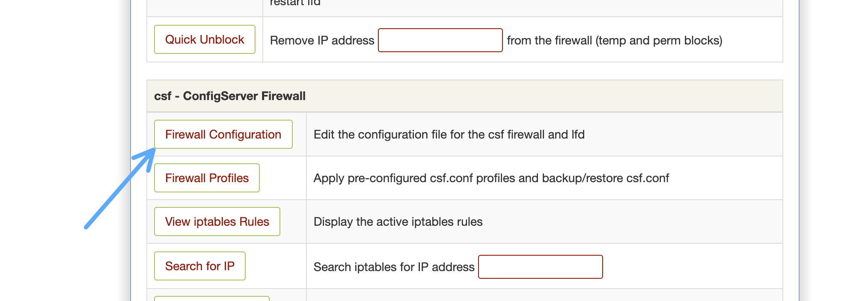The height and width of the screenshot is (301, 868).
Task: Run the Search for IP button
Action: point(199,266)
